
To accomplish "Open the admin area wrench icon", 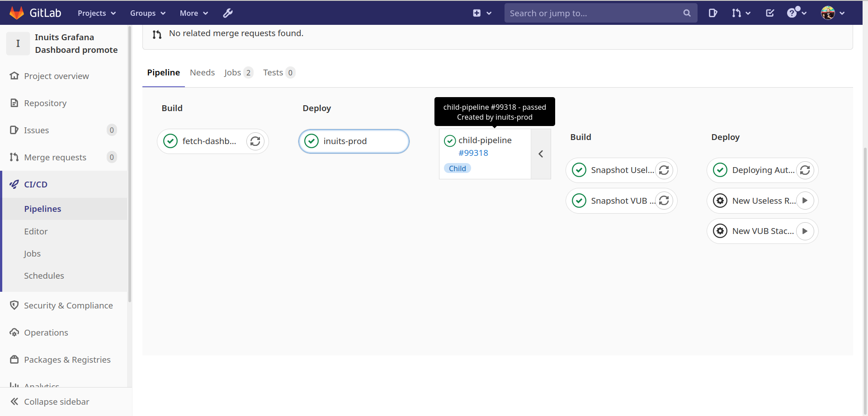I will tap(228, 13).
